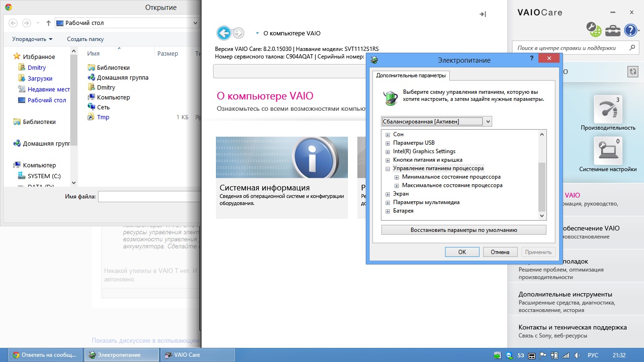Expand Параметры USB node
The height and width of the screenshot is (362, 644).
pyautogui.click(x=388, y=143)
